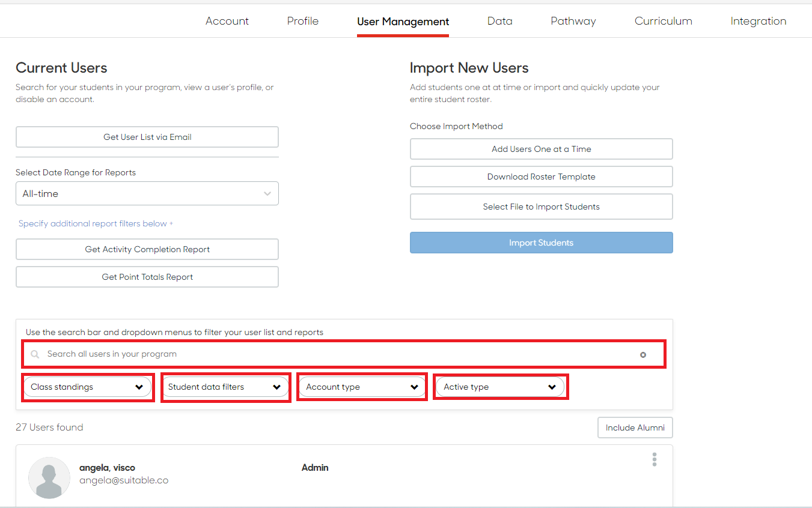Click Get Activity Completion Report button
This screenshot has height=508, width=812.
[147, 249]
